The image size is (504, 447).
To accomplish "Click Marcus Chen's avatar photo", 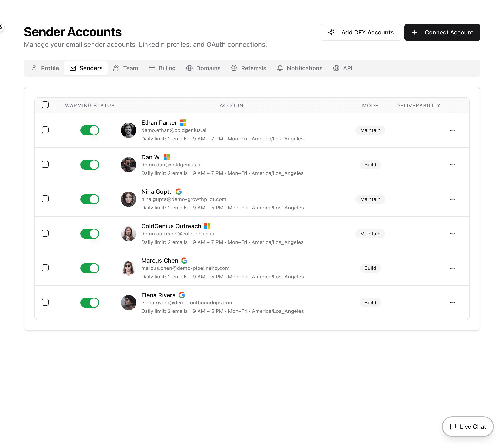I will tap(129, 268).
